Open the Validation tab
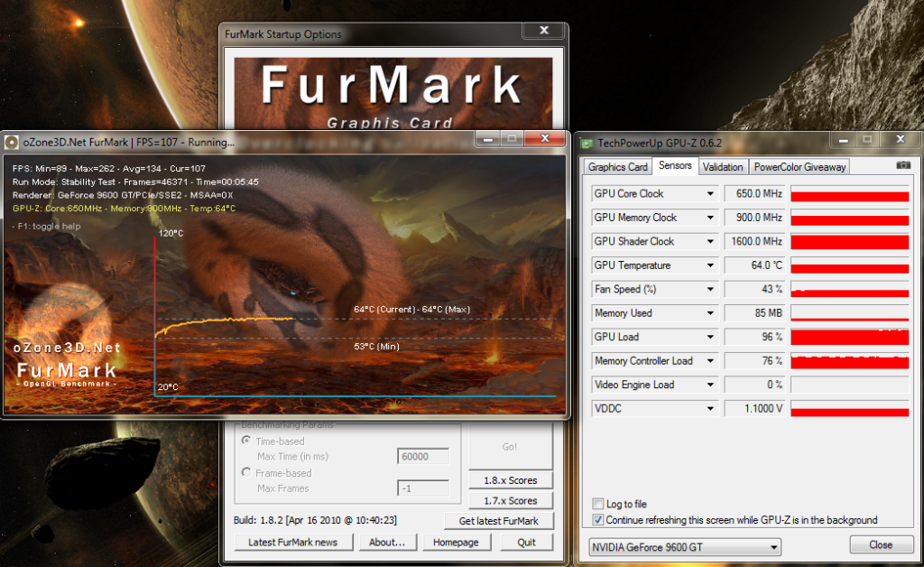The height and width of the screenshot is (567, 924). [723, 167]
